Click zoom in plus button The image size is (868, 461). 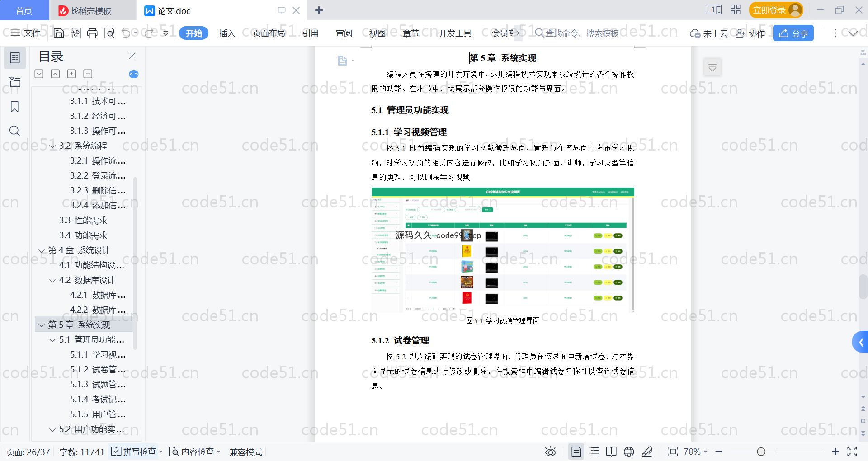click(x=835, y=452)
